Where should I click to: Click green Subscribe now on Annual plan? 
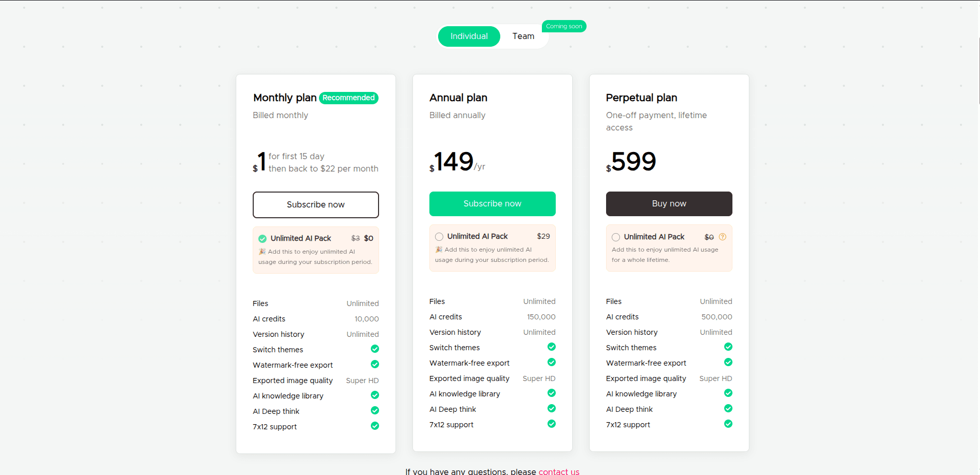(x=493, y=204)
